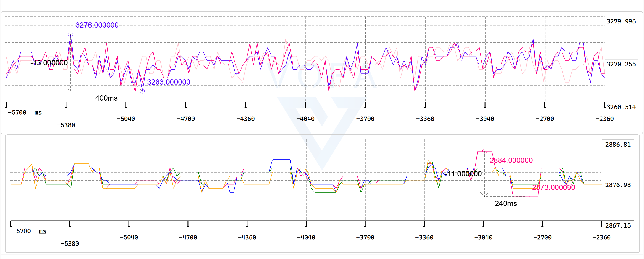This screenshot has height=259, width=644.
Task: Click the -13.000000 difference label
Action: coord(49,63)
